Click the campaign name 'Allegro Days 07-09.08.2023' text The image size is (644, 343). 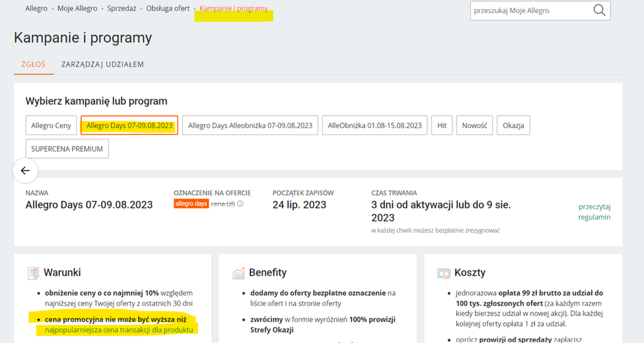pyautogui.click(x=89, y=205)
